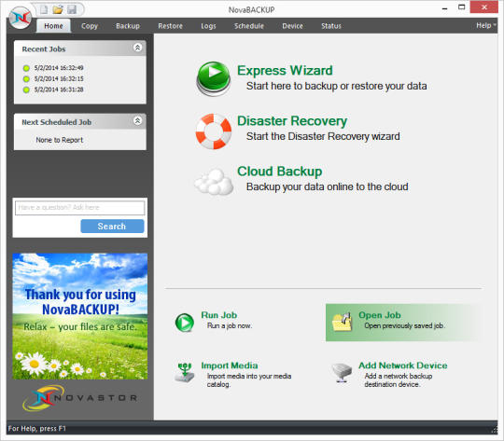Image resolution: width=504 pixels, height=441 pixels.
Task: Click 'None to Report' scheduled job text
Action: [x=60, y=140]
